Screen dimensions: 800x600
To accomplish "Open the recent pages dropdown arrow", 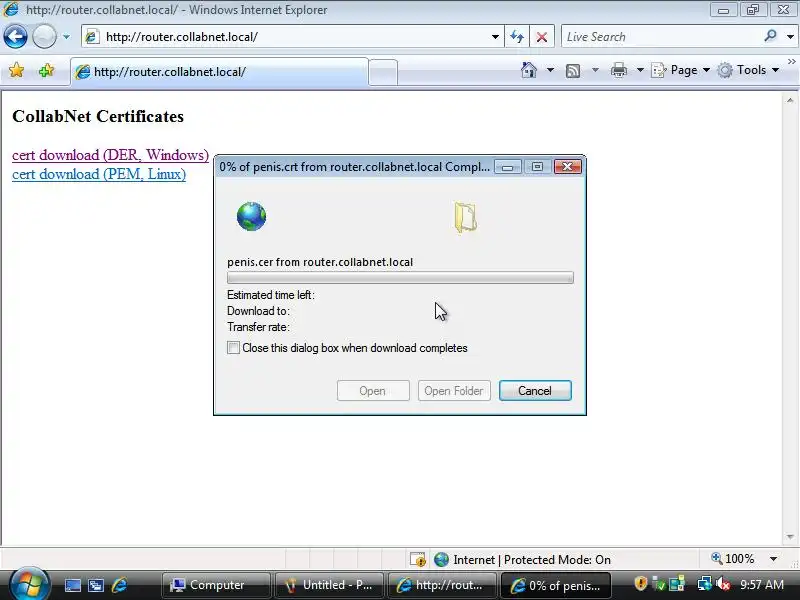I will coord(66,37).
